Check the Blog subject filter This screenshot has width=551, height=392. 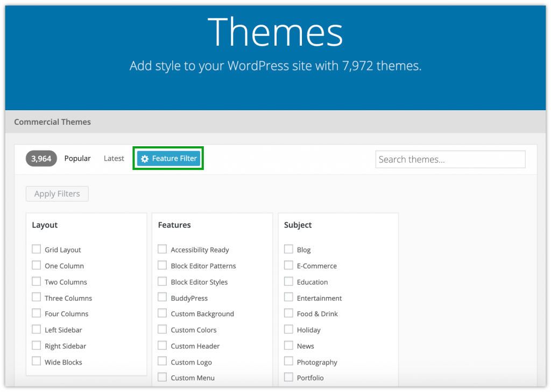(x=288, y=249)
